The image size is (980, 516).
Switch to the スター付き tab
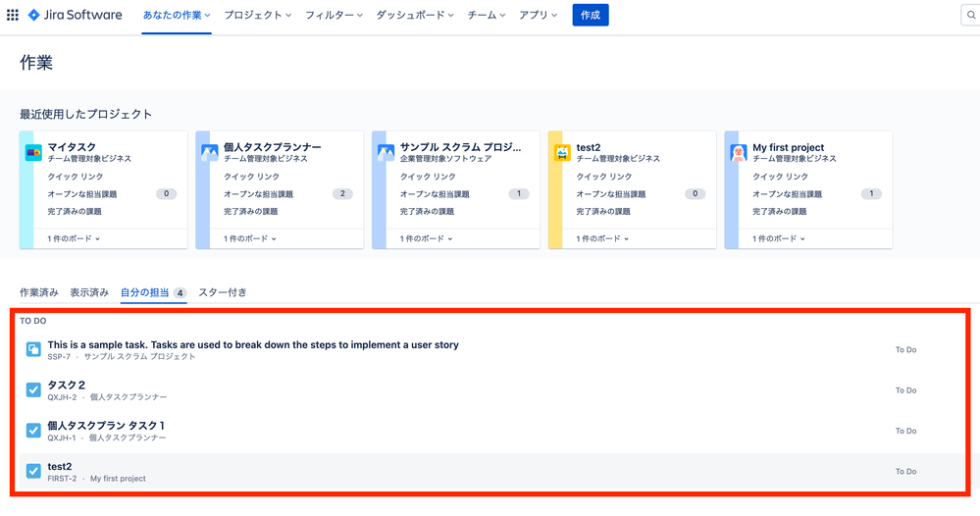223,292
